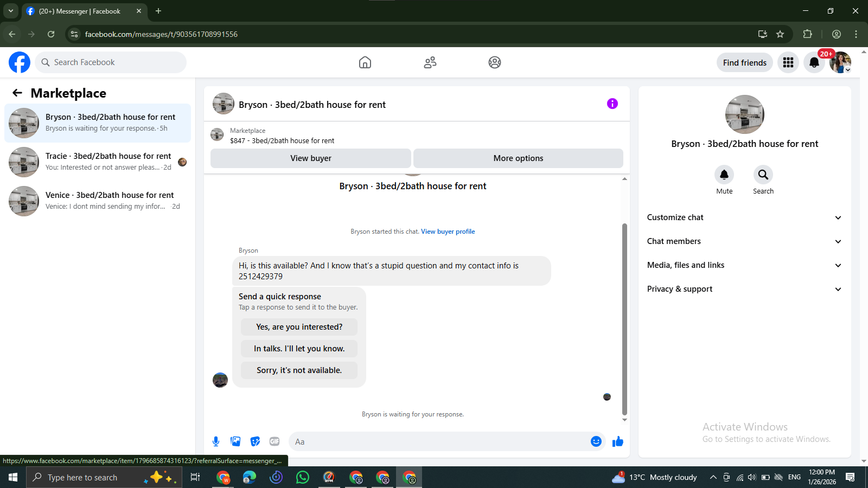Screen dimensions: 868x488
Task: Click the View buyer button
Action: coord(311,158)
